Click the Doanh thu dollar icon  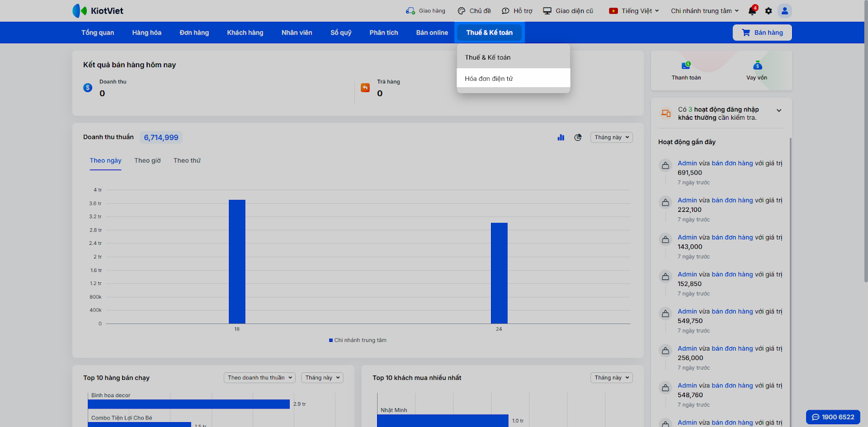click(88, 88)
